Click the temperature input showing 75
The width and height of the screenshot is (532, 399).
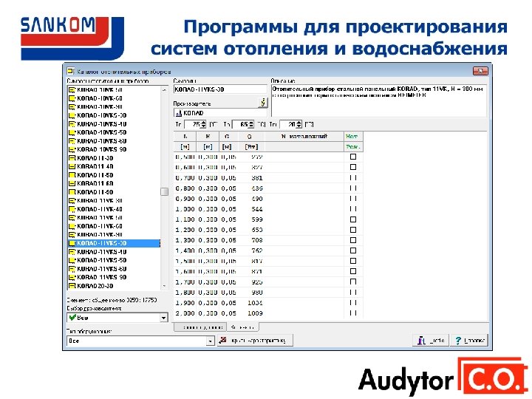192,125
